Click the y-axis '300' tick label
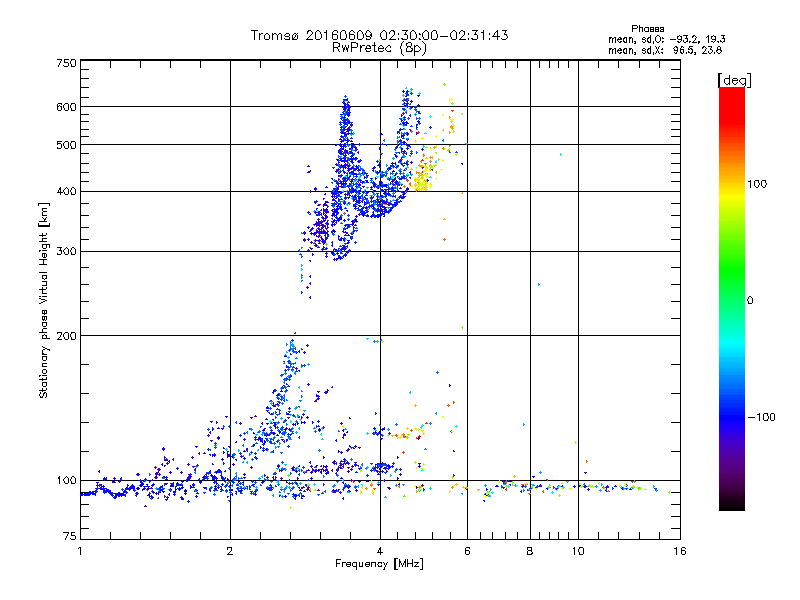Screen dimensions: 800x600 point(66,251)
